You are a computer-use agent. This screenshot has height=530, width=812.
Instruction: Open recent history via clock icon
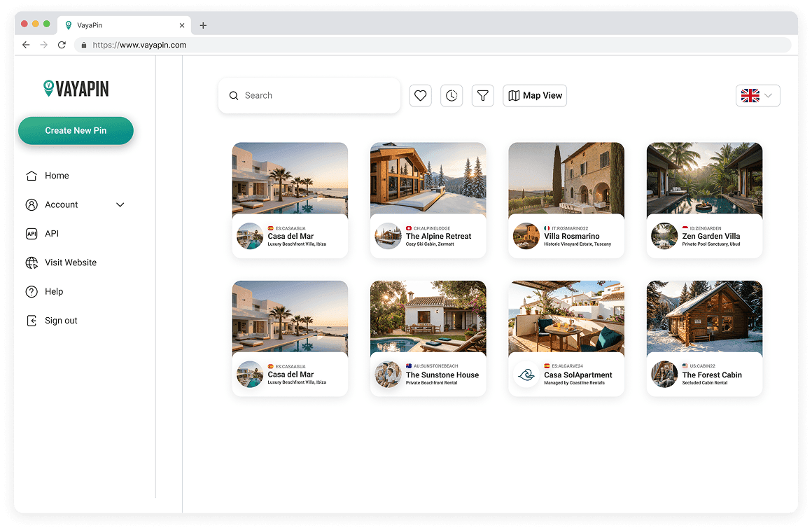[x=451, y=95]
